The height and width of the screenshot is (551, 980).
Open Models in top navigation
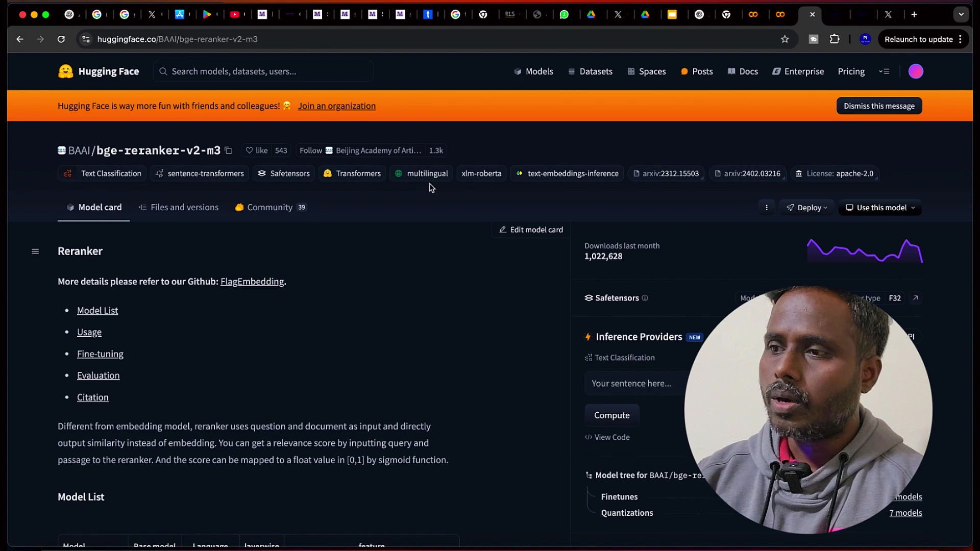pos(533,71)
